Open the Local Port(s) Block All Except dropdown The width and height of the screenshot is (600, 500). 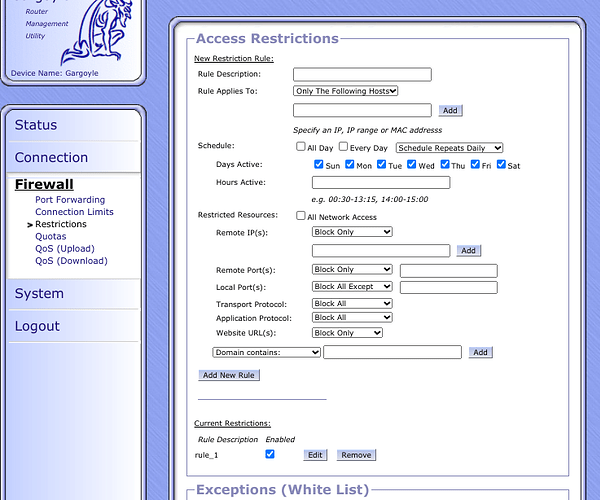pos(352,287)
